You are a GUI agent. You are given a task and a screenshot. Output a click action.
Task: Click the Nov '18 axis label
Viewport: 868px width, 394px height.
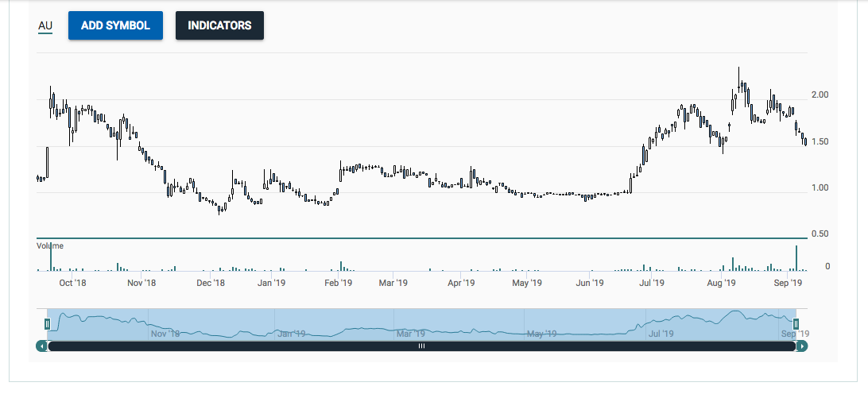(x=141, y=284)
